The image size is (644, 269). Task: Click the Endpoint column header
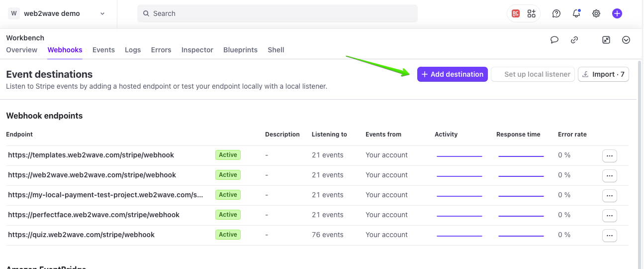(x=19, y=134)
